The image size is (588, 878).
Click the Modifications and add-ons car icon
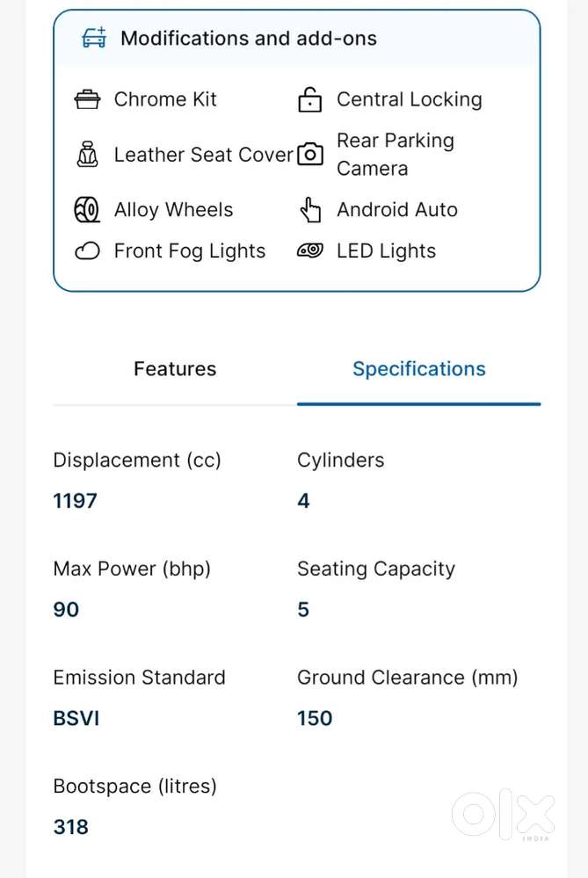point(94,38)
